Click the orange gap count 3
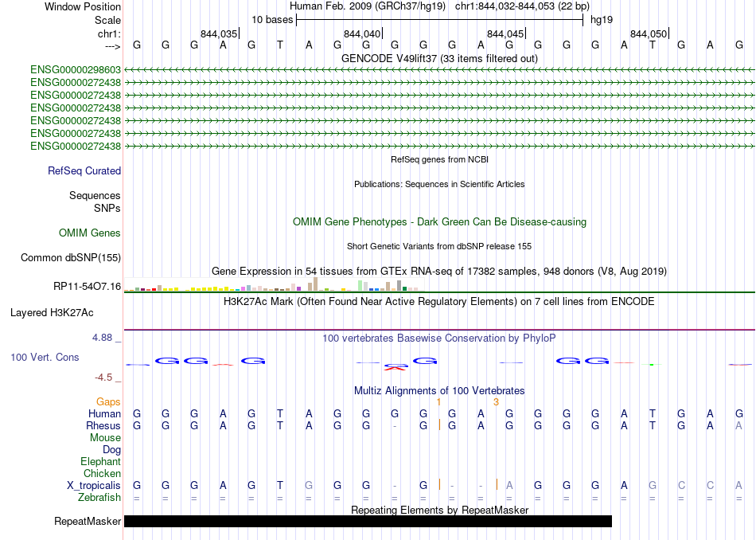This screenshot has height=540, width=756. tap(496, 402)
